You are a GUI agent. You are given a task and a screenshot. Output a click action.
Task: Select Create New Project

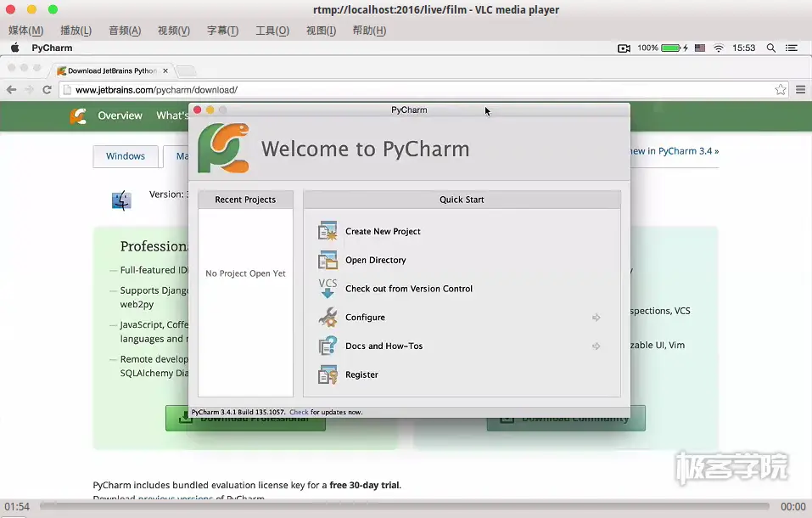(x=383, y=231)
